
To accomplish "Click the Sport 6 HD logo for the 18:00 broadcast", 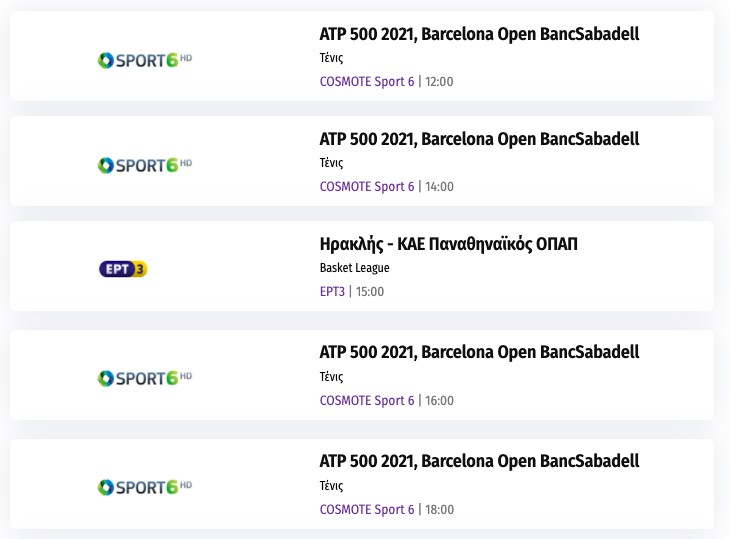I will coord(144,487).
